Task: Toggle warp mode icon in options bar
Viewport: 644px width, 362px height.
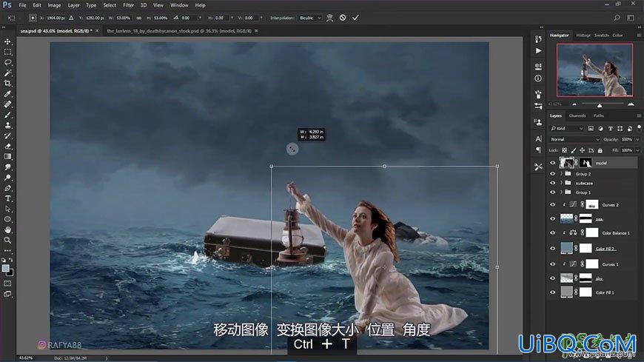Action: 329,18
